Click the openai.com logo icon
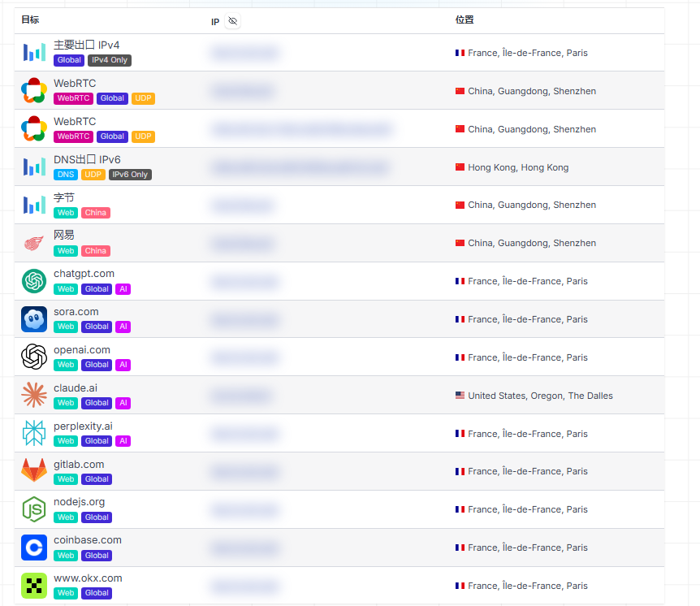The height and width of the screenshot is (606, 700). pyautogui.click(x=34, y=357)
